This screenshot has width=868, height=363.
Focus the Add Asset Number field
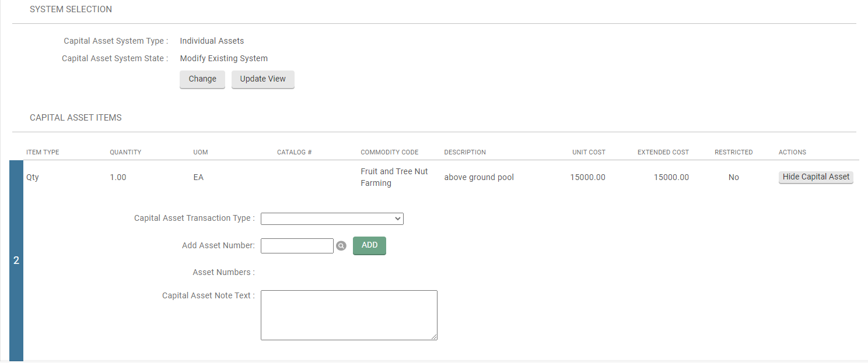(297, 246)
